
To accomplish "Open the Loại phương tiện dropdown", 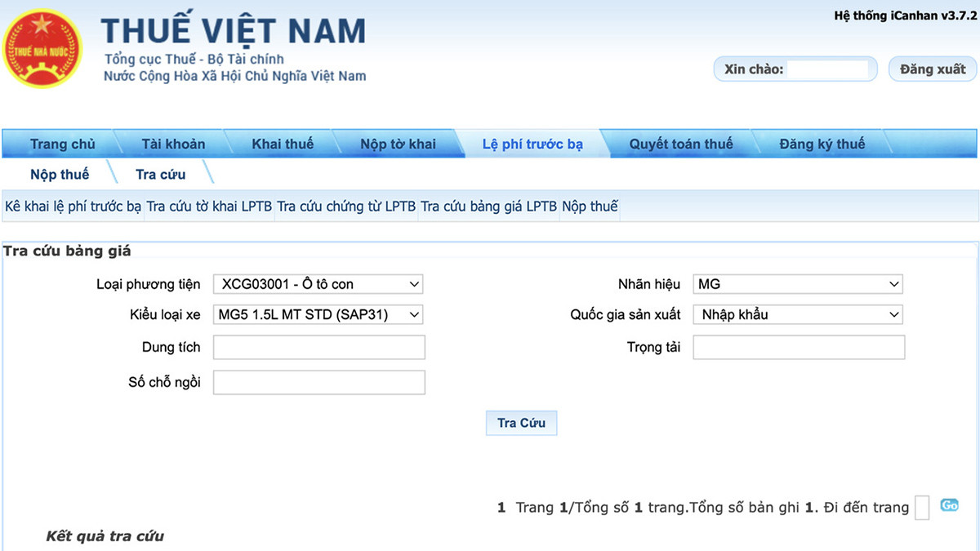I will 318,284.
